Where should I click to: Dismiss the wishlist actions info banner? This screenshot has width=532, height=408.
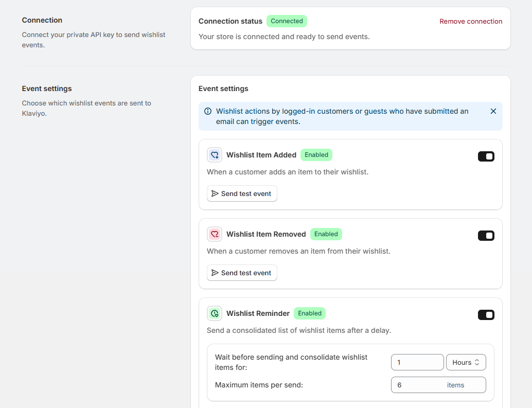tap(493, 111)
